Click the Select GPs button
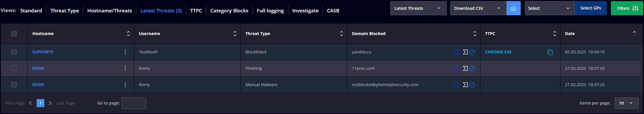This screenshot has width=644, height=114. tap(590, 8)
